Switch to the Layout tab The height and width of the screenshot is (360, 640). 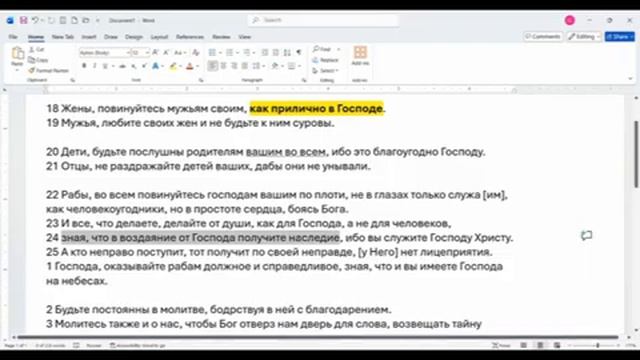159,37
